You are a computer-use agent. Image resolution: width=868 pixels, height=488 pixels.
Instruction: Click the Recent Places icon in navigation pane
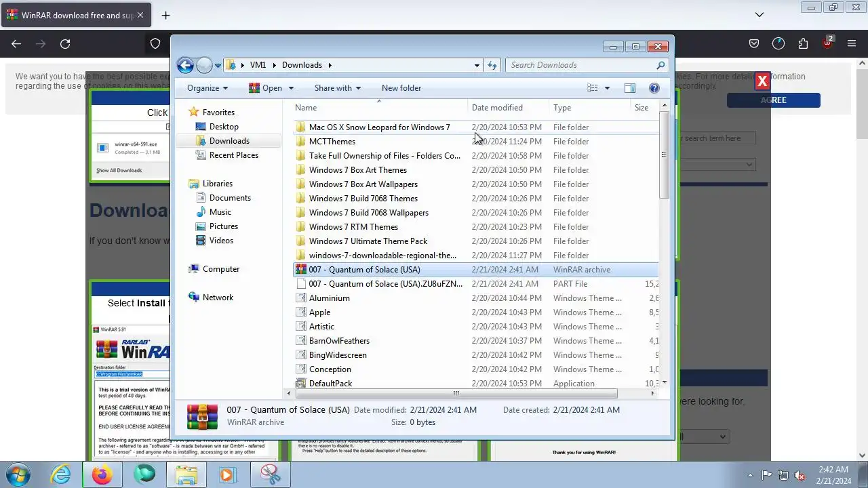coord(201,155)
